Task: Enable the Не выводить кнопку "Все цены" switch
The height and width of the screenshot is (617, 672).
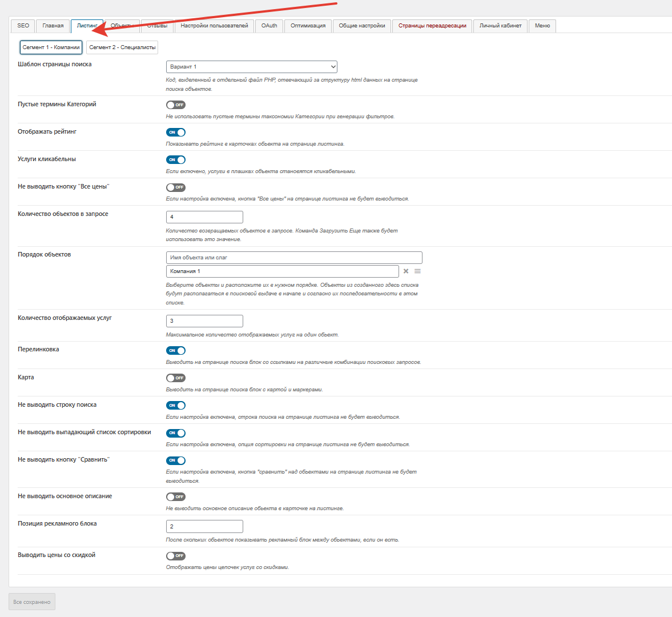Action: 176,187
